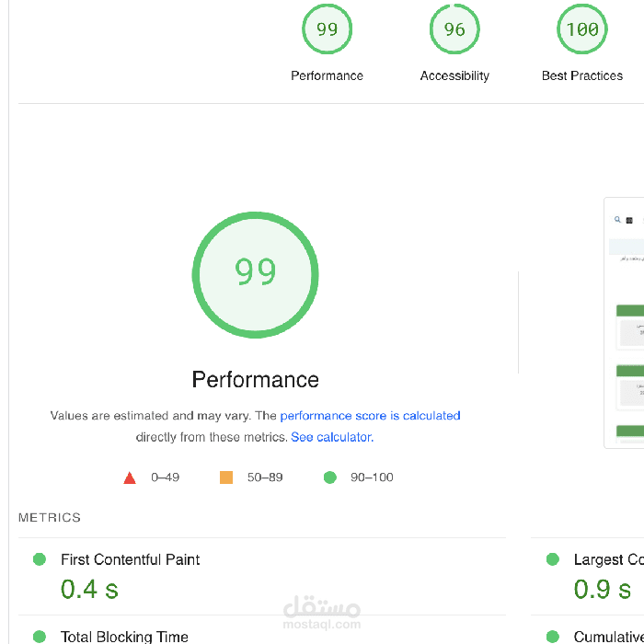Image resolution: width=644 pixels, height=644 pixels.
Task: Click green dot beside Cumulative metric
Action: (553, 637)
